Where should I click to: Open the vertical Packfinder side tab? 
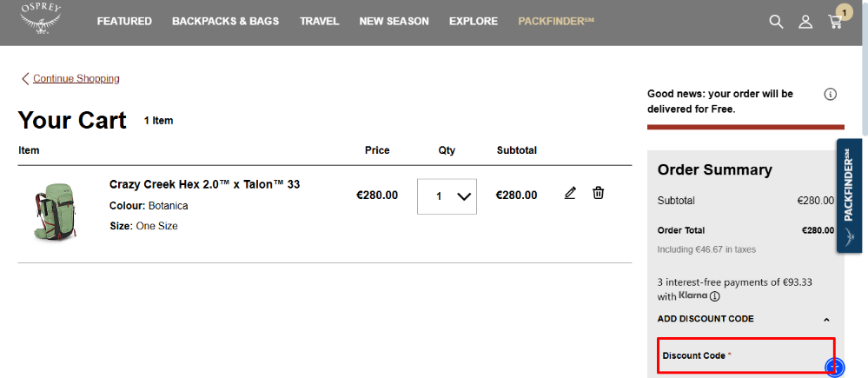(849, 196)
